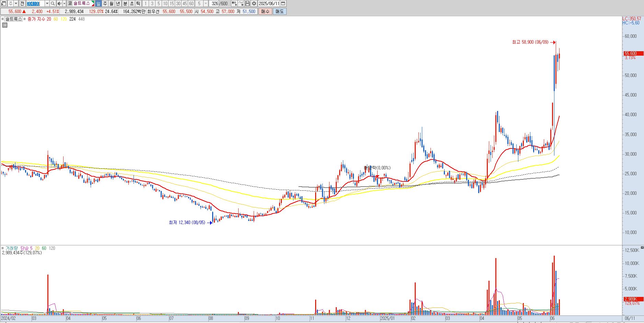This screenshot has width=644, height=323.
Task: Click the 매도 sell button
Action: (x=280, y=11)
